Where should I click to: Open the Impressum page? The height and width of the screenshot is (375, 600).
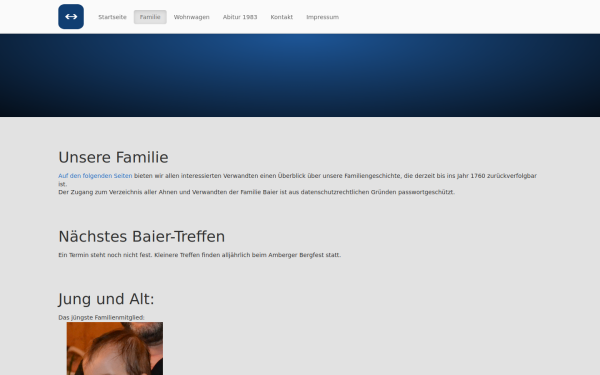[322, 17]
